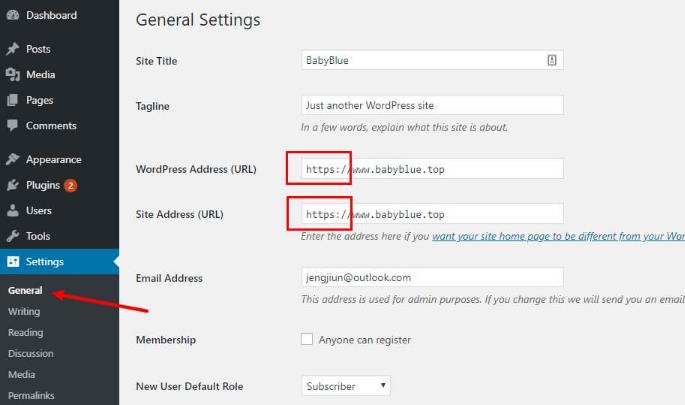Open the New User Default Role dropdown
Screen dimensions: 685x405
tap(345, 386)
